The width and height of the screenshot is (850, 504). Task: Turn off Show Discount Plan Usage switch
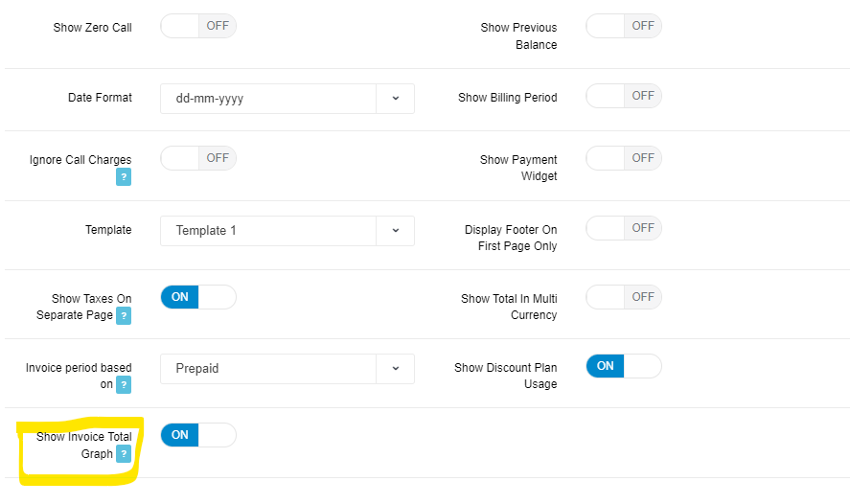[623, 366]
